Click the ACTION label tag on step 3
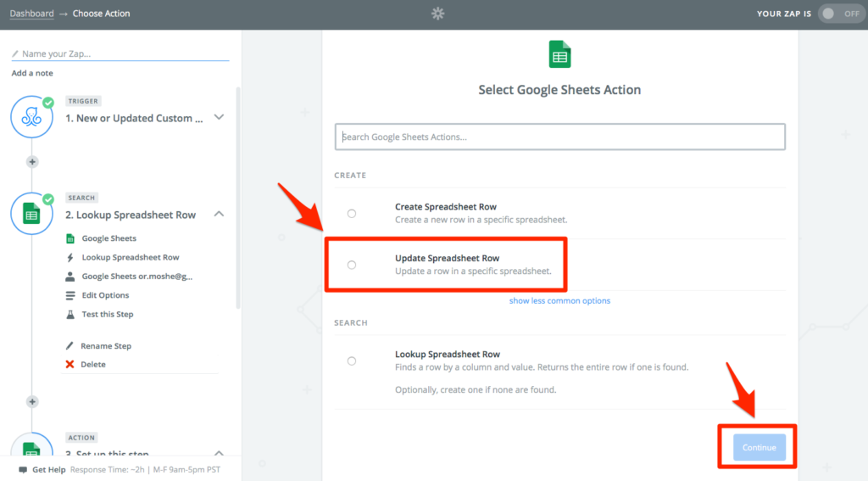The image size is (868, 481). pyautogui.click(x=81, y=438)
